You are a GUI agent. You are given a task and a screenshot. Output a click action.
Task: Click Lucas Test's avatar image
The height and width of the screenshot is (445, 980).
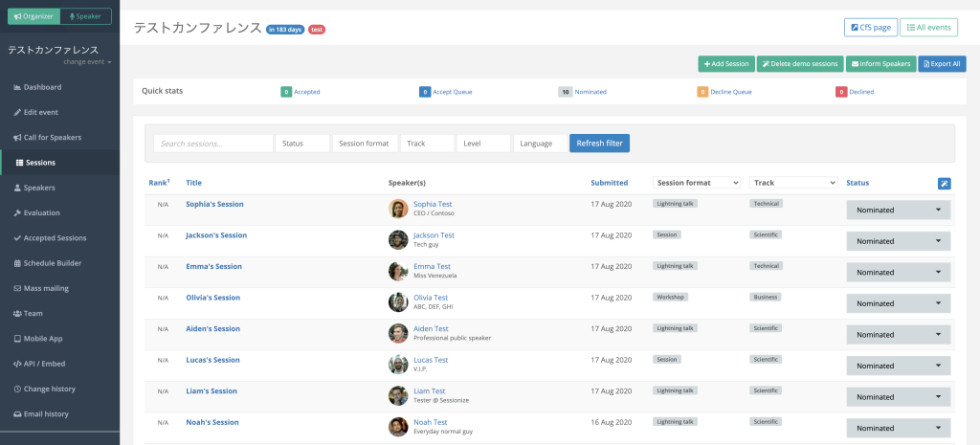(x=398, y=365)
